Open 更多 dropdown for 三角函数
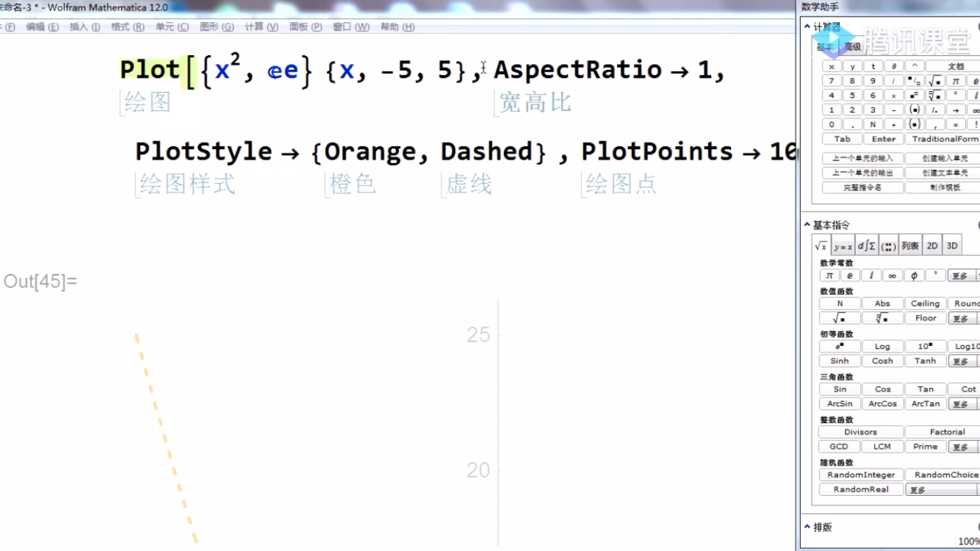 961,404
